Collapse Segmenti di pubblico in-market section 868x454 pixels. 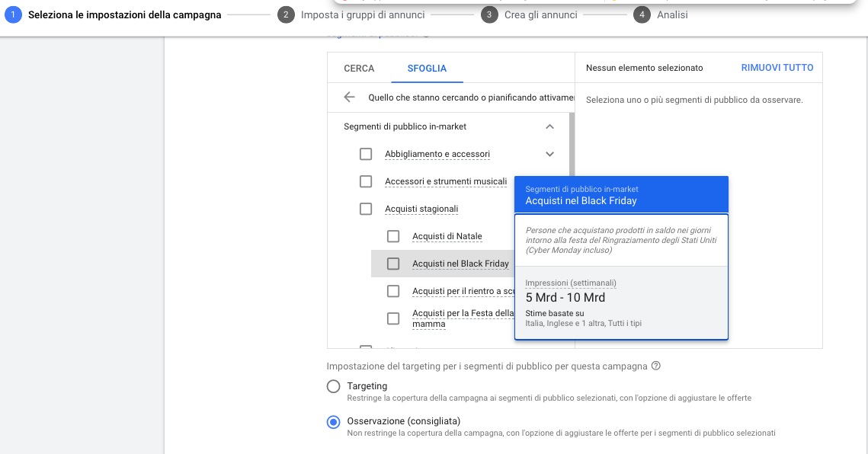[x=549, y=126]
